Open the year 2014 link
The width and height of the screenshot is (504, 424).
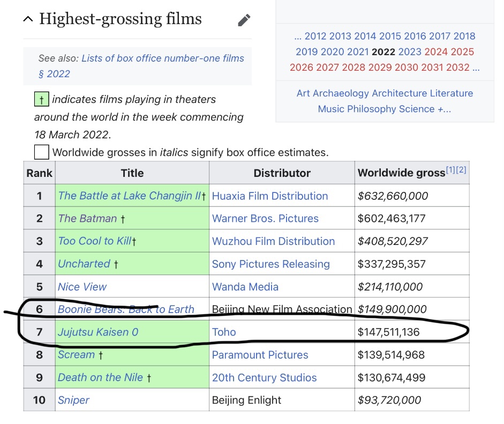(365, 36)
